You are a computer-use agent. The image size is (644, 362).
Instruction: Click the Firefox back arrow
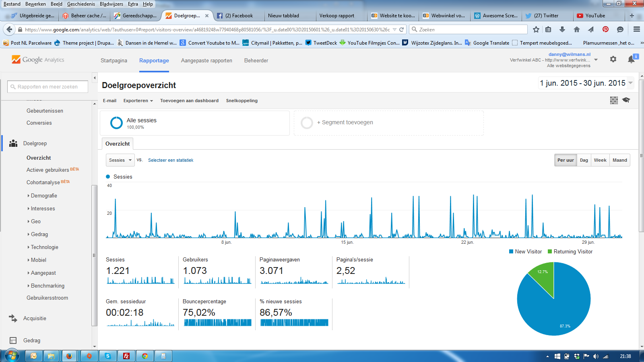point(9,29)
